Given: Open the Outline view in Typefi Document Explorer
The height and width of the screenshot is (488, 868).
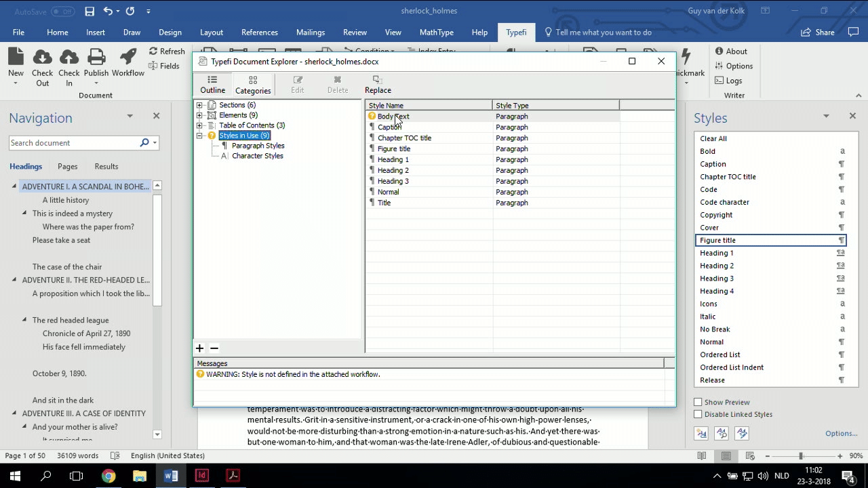Looking at the screenshot, I should [x=212, y=85].
